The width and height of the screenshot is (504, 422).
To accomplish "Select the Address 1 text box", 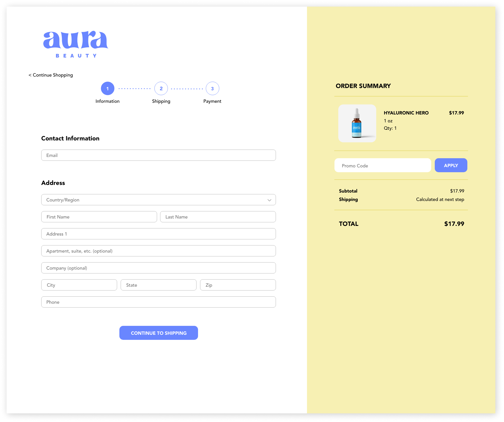I will tap(158, 234).
